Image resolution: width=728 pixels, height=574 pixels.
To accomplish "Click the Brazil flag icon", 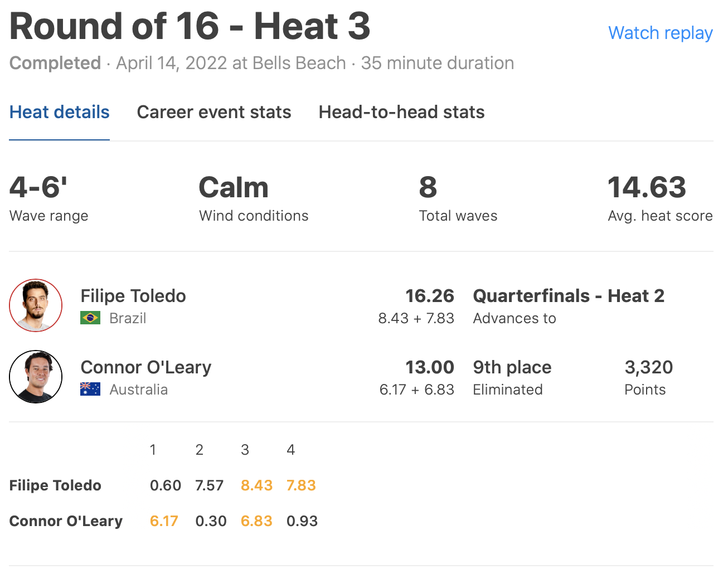I will click(x=90, y=318).
